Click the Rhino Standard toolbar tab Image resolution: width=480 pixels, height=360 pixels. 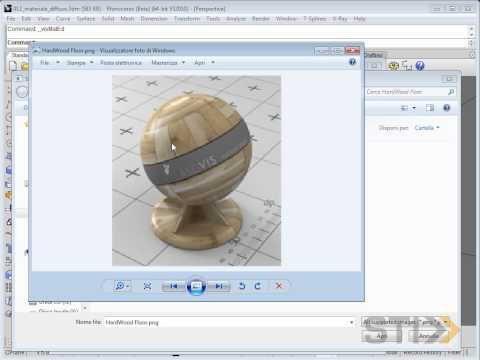click(x=19, y=55)
